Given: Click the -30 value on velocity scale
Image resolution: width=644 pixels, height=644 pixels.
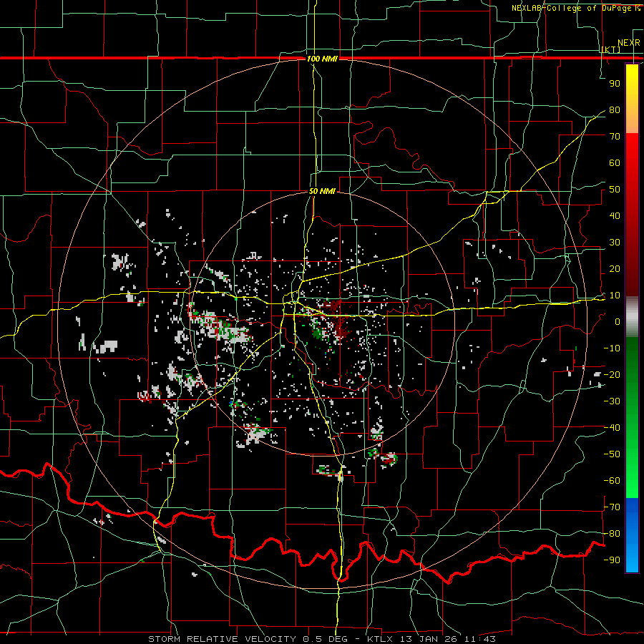Looking at the screenshot, I should [x=612, y=401].
